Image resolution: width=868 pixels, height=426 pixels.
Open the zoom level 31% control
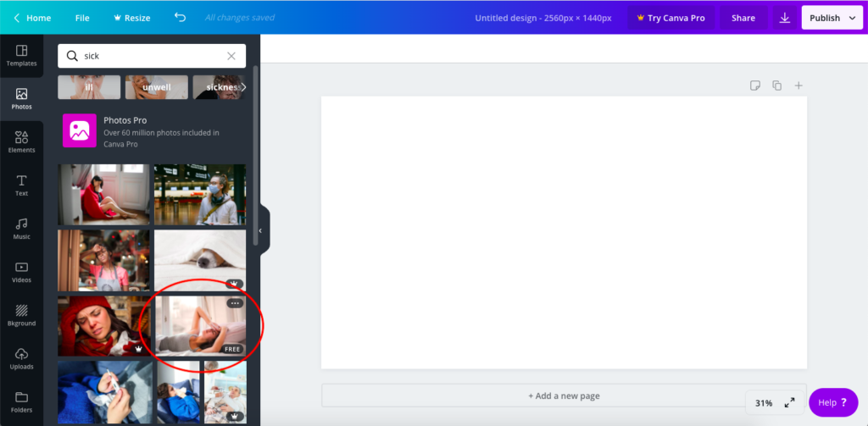(x=764, y=403)
